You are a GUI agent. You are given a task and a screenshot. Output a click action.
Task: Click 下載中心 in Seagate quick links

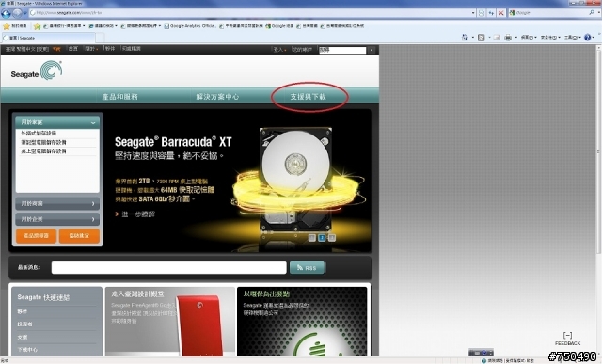click(x=27, y=350)
